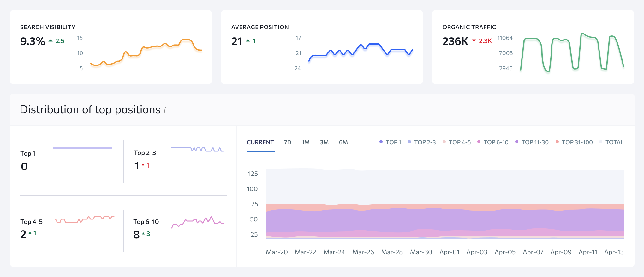Viewport: 644px width, 277px height.
Task: Click the stacked area distribution chart
Action: 445,204
